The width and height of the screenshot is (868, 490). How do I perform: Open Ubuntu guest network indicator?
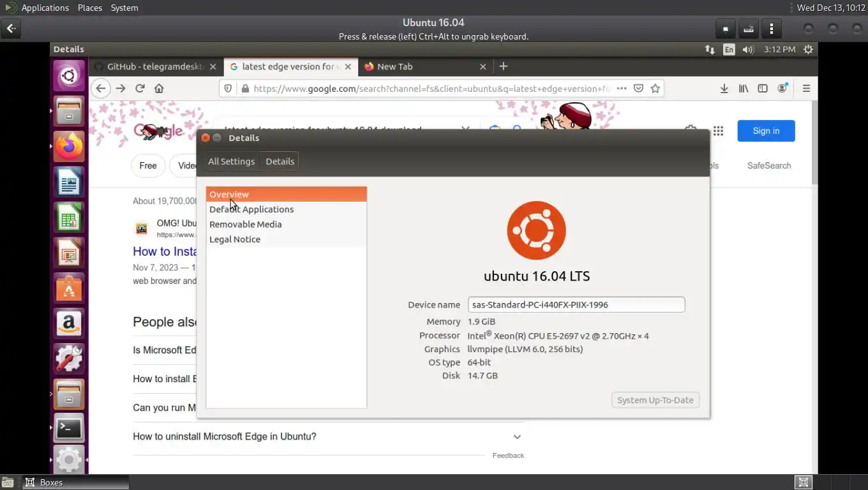pyautogui.click(x=710, y=49)
